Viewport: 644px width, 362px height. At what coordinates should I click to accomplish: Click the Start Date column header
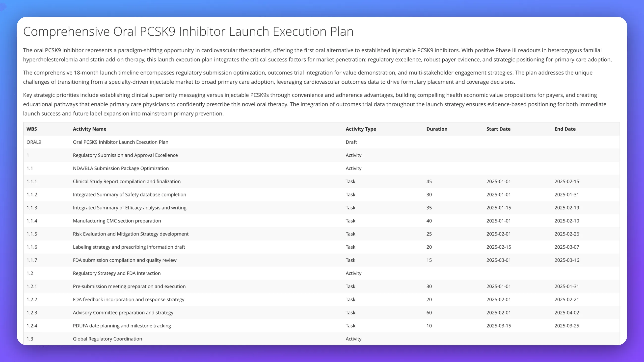tap(498, 129)
